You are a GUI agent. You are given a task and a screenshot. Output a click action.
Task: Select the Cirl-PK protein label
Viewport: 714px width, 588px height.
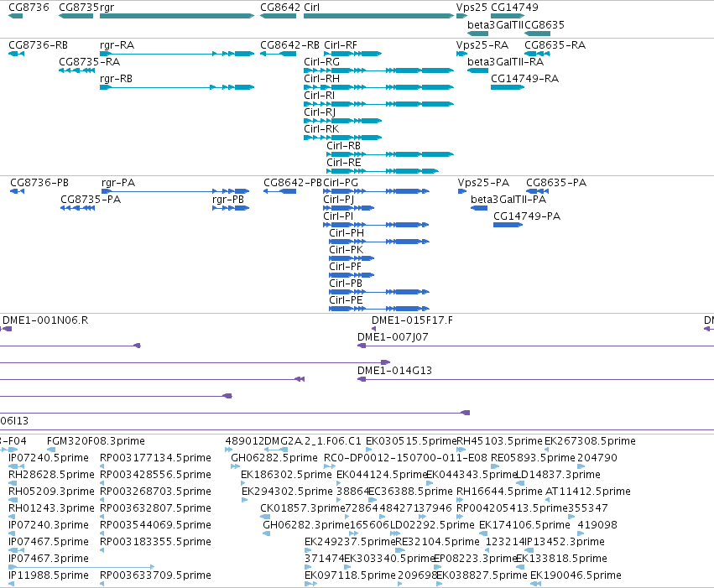point(346,250)
